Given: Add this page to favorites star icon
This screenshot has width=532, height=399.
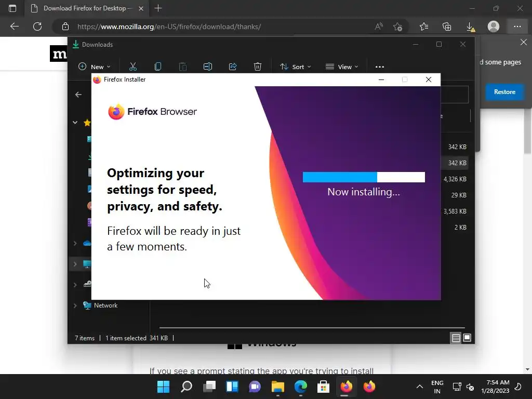Looking at the screenshot, I should (397, 26).
